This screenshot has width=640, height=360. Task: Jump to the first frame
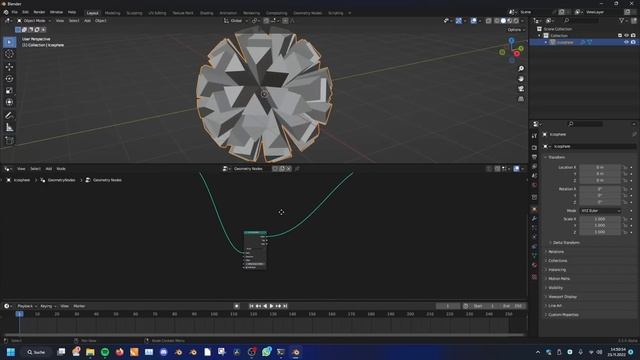coord(251,306)
